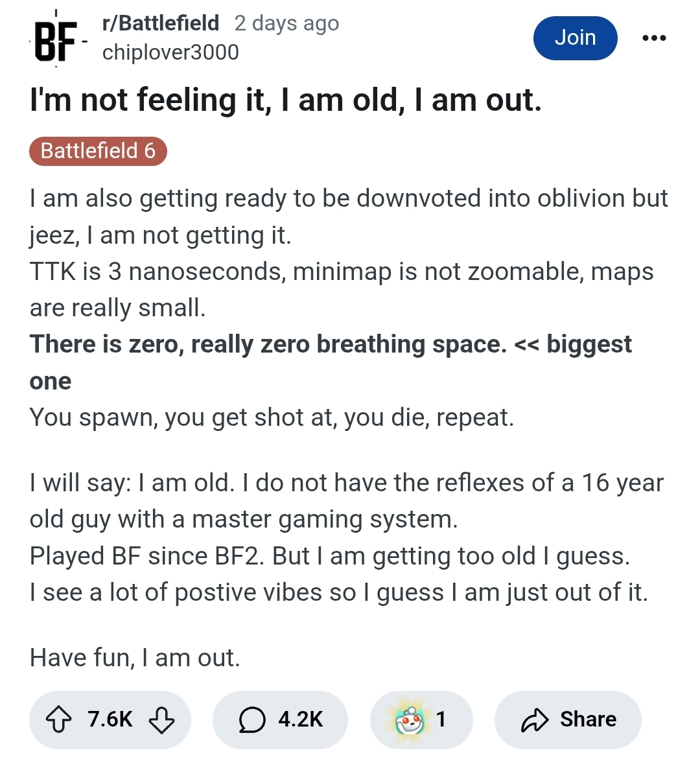Downvote the post with the down arrow
This screenshot has height=757, width=700.
(161, 720)
